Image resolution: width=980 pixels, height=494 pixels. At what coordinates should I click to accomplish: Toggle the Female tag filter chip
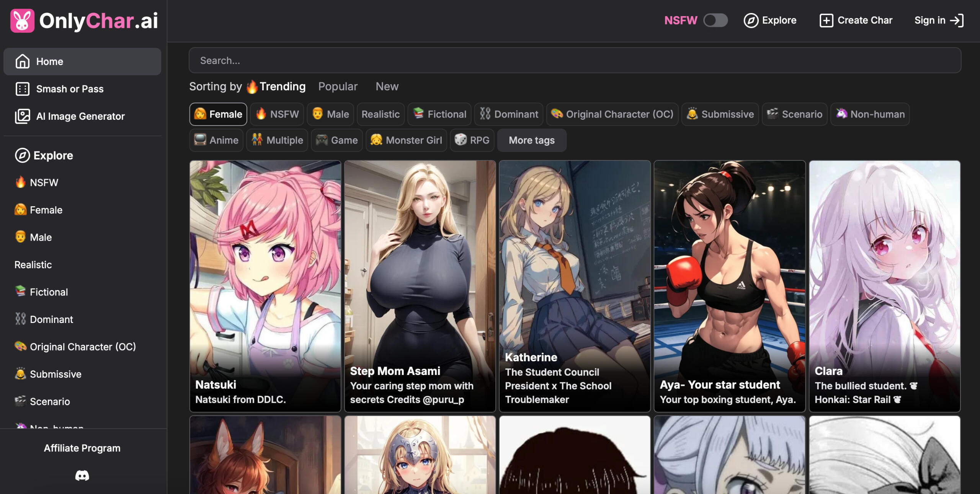(x=218, y=114)
